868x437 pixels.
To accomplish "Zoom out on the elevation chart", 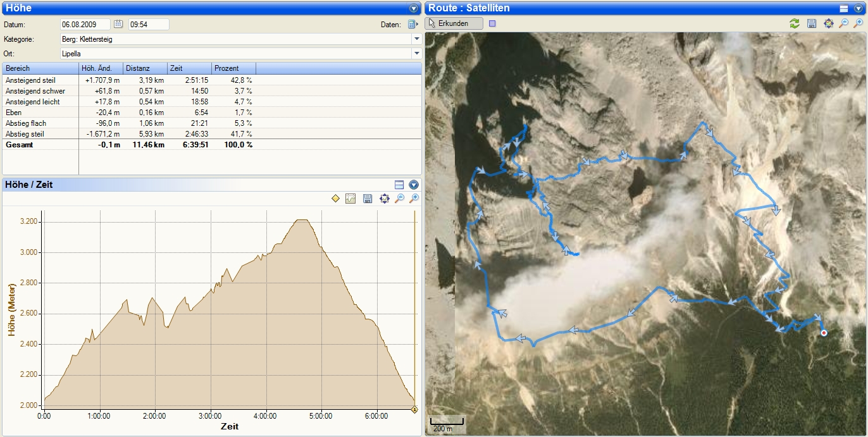I will tap(399, 199).
